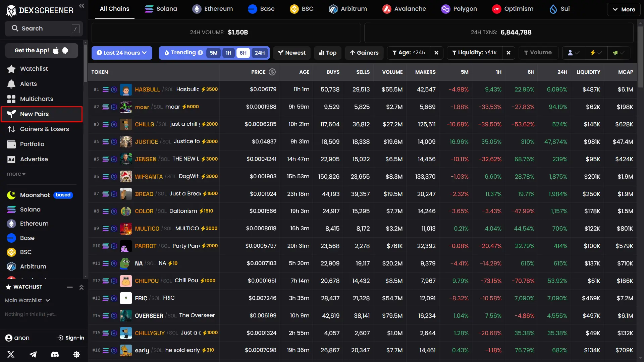Viewport: 644px width, 362px height.
Task: Open the X (Twitter) link icon
Action: pos(11,354)
